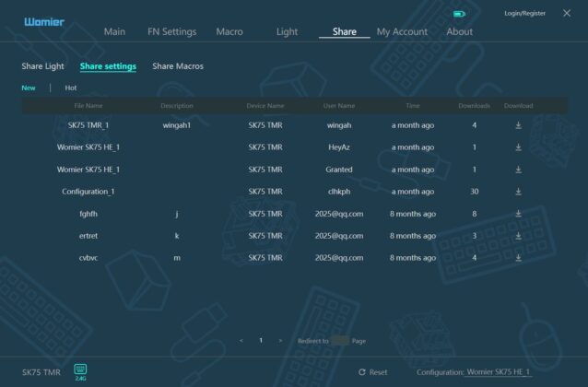Download the ertret settings file
Screen dimensions: 588x387
(518, 236)
